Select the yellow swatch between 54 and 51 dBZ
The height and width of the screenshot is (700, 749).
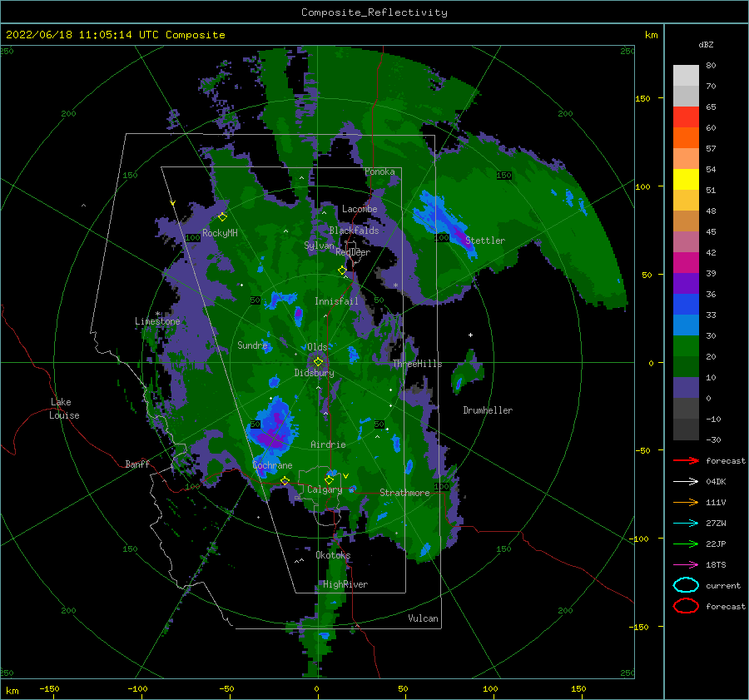686,180
